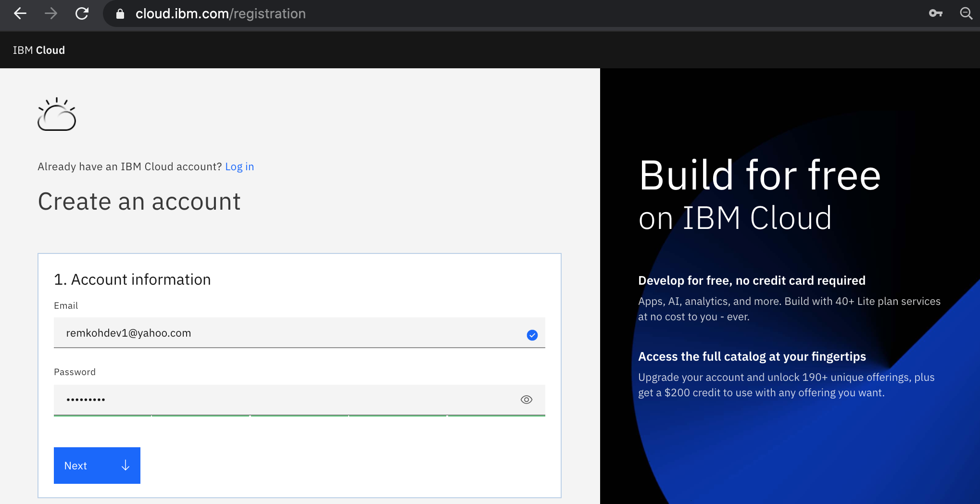Click the down arrow inside the Next button
Viewport: 980px width, 504px height.
125,466
